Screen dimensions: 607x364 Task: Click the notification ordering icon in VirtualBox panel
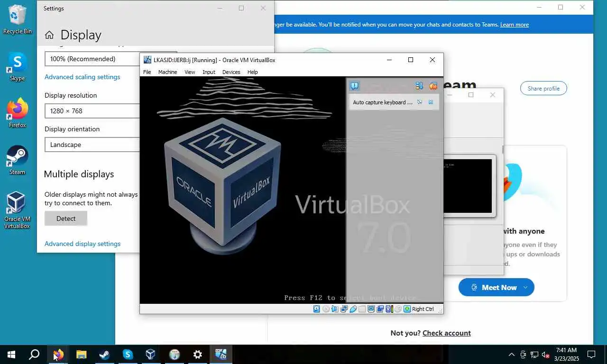click(x=419, y=86)
